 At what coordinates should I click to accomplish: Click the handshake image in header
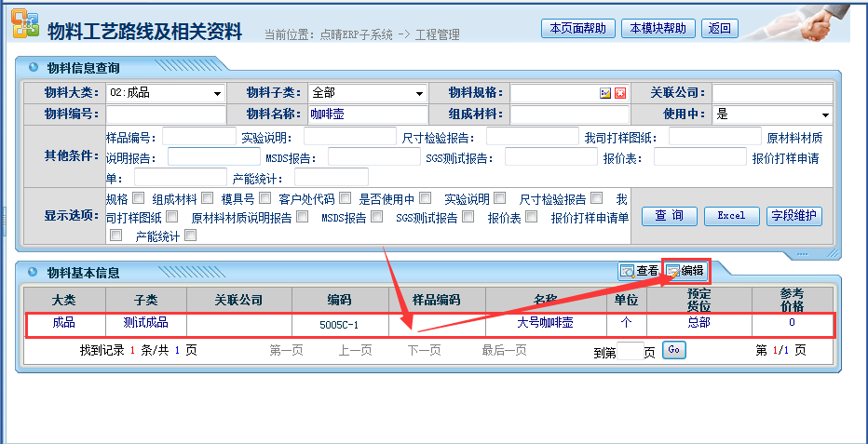tap(808, 22)
